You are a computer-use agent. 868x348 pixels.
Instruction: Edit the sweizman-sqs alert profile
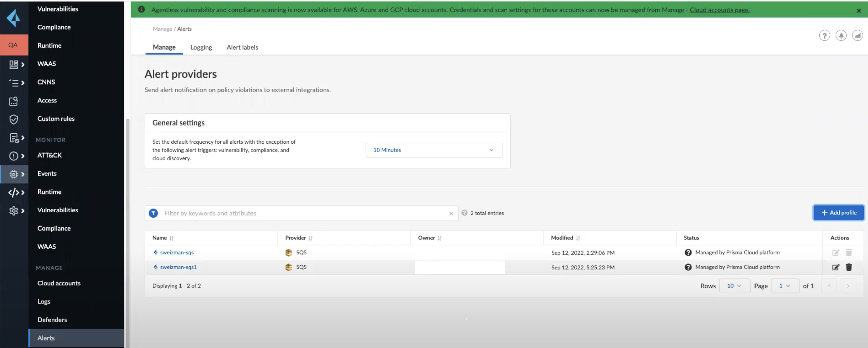836,252
